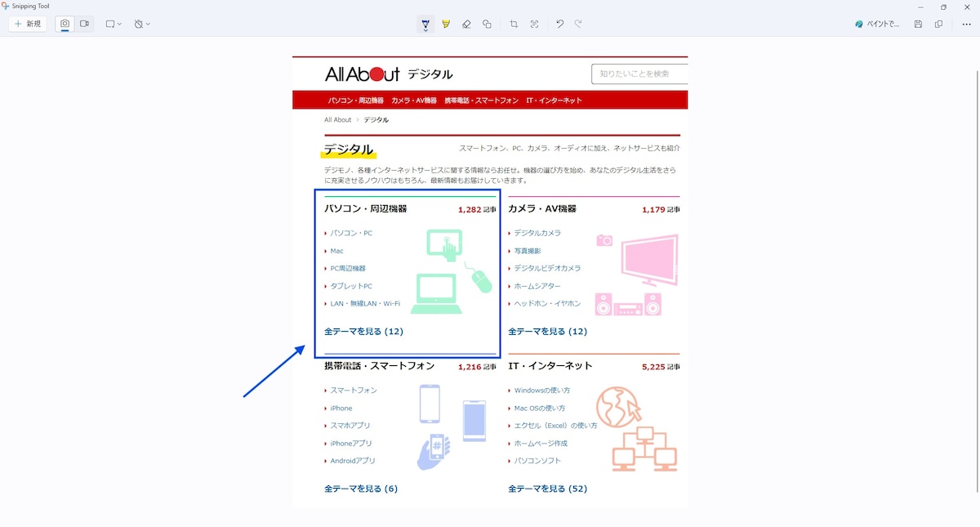The width and height of the screenshot is (980, 527).
Task: Save the snip using floppy icon
Action: (918, 24)
